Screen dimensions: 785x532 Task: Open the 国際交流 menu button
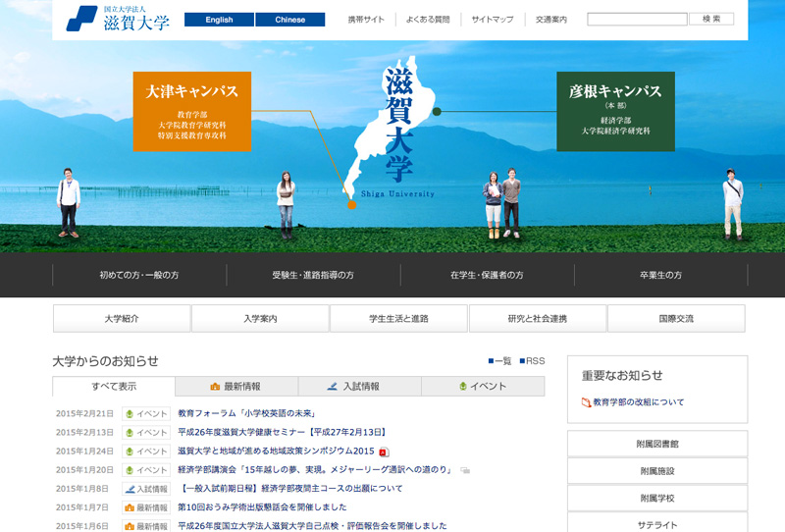(676, 319)
